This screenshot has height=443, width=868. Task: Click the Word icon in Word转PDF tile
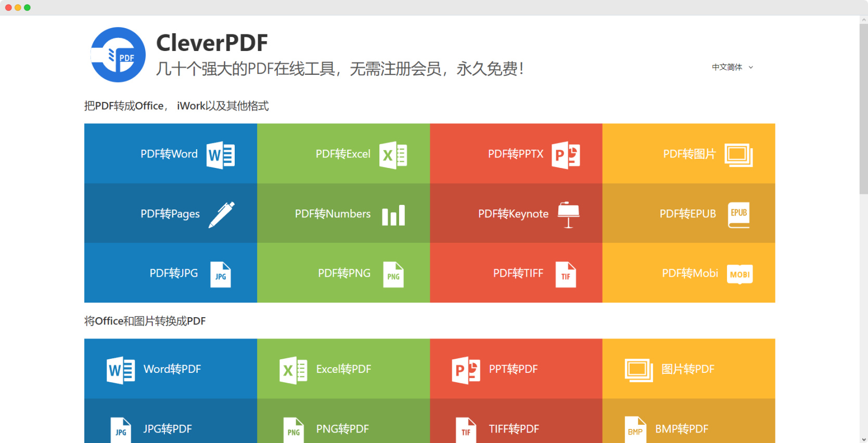pyautogui.click(x=121, y=370)
